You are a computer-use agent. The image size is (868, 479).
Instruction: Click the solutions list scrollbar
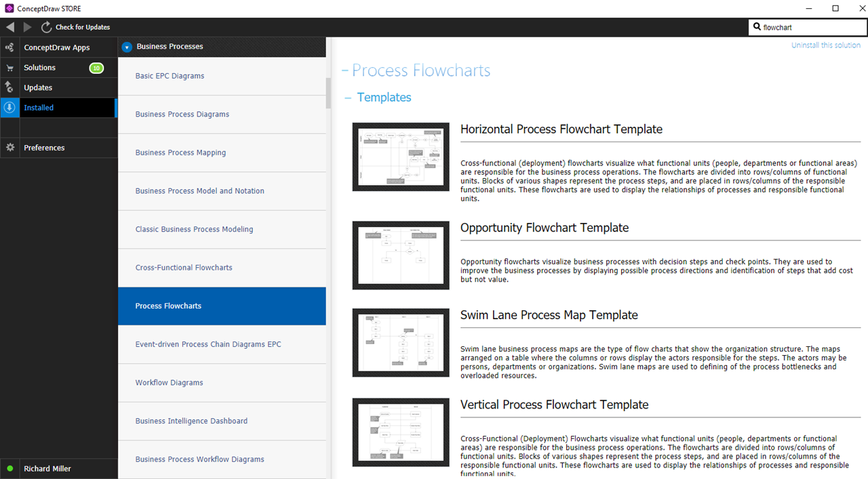coord(328,93)
